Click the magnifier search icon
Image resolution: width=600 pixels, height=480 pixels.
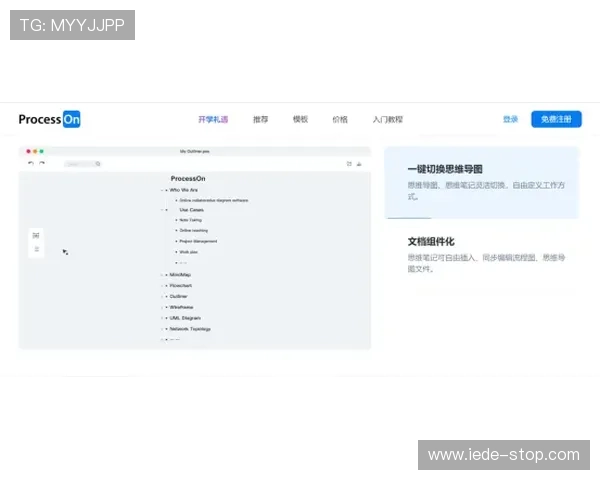(98, 164)
